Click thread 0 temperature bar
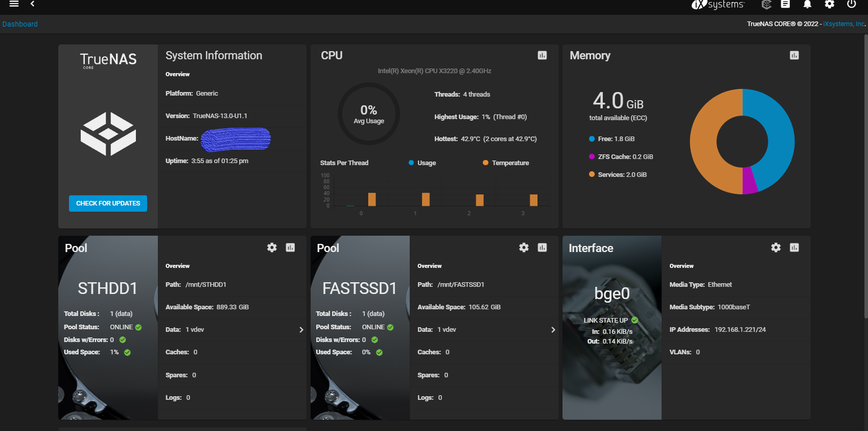 point(372,199)
